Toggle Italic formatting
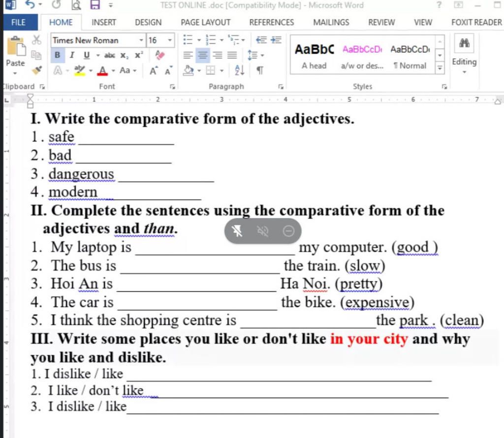 coord(72,55)
